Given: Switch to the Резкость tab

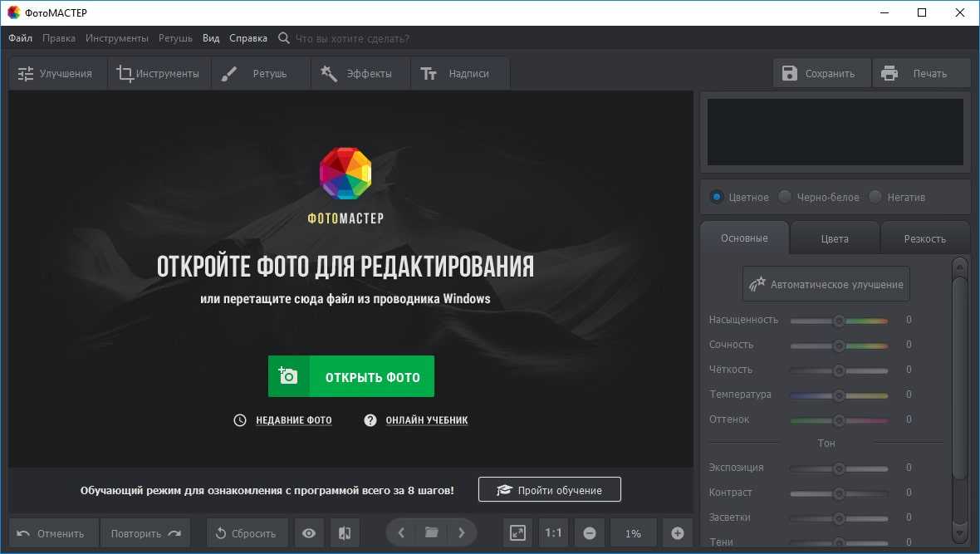Looking at the screenshot, I should tap(924, 238).
